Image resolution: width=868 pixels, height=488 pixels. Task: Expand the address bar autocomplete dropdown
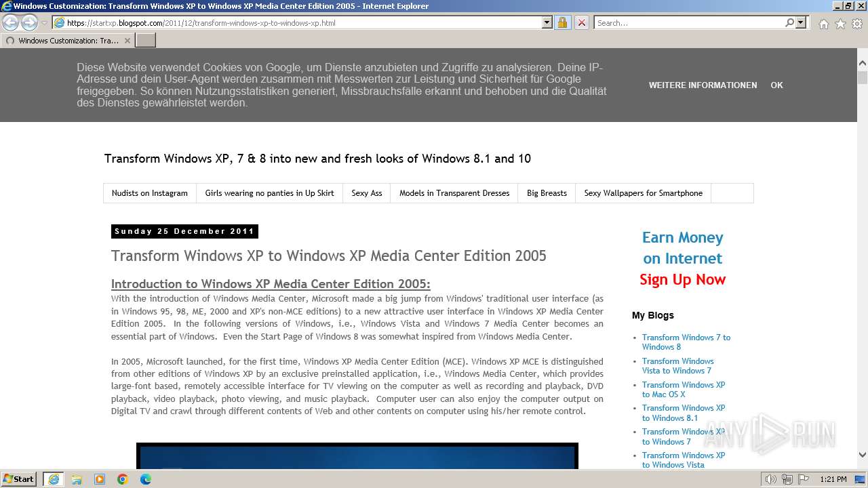point(547,22)
